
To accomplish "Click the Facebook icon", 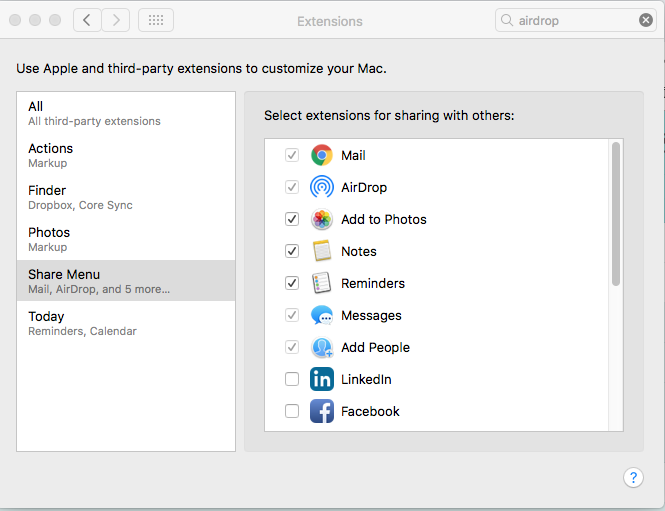I will click(x=321, y=411).
